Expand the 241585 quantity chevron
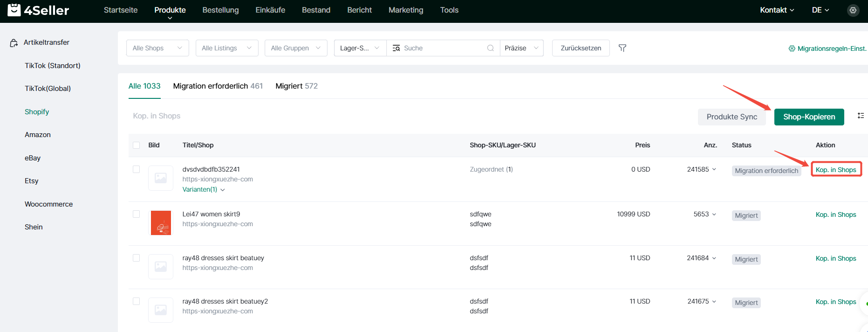This screenshot has width=868, height=332. pyautogui.click(x=714, y=169)
